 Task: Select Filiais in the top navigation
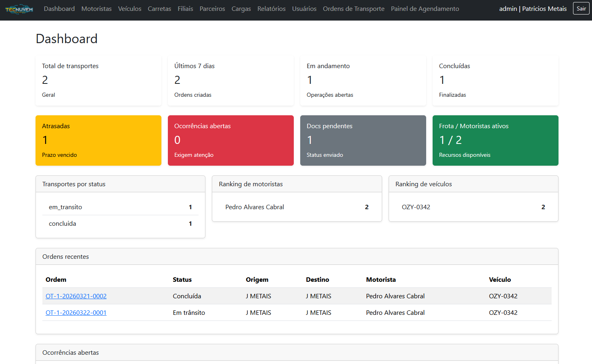(x=185, y=9)
